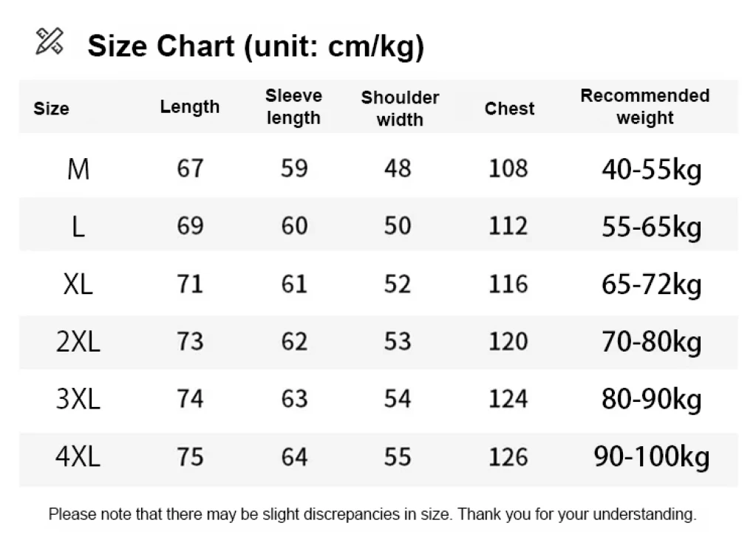The width and height of the screenshot is (756, 554).
Task: Click the 4XL size label
Action: (x=78, y=457)
